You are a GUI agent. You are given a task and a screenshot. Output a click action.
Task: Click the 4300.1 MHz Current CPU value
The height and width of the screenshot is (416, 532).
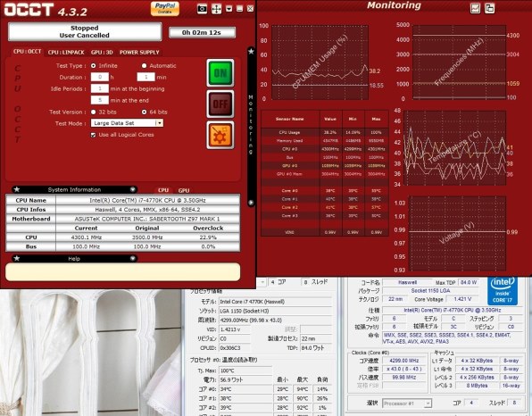[x=87, y=237]
